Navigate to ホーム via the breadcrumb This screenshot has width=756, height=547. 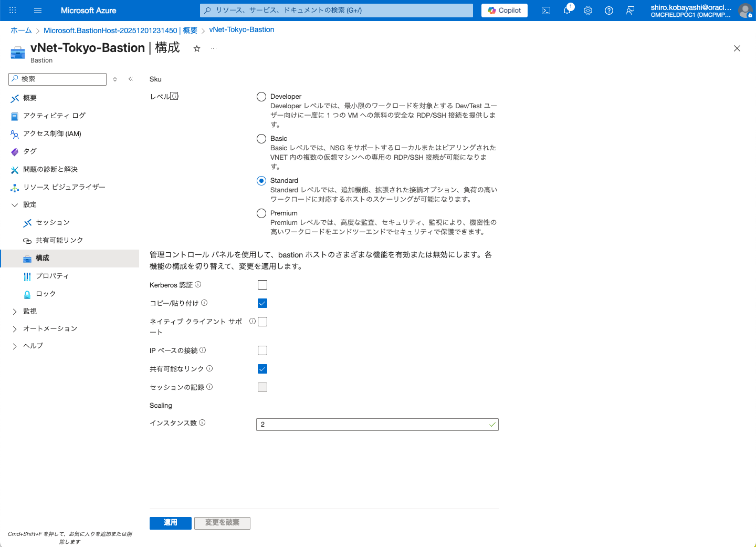(x=20, y=30)
